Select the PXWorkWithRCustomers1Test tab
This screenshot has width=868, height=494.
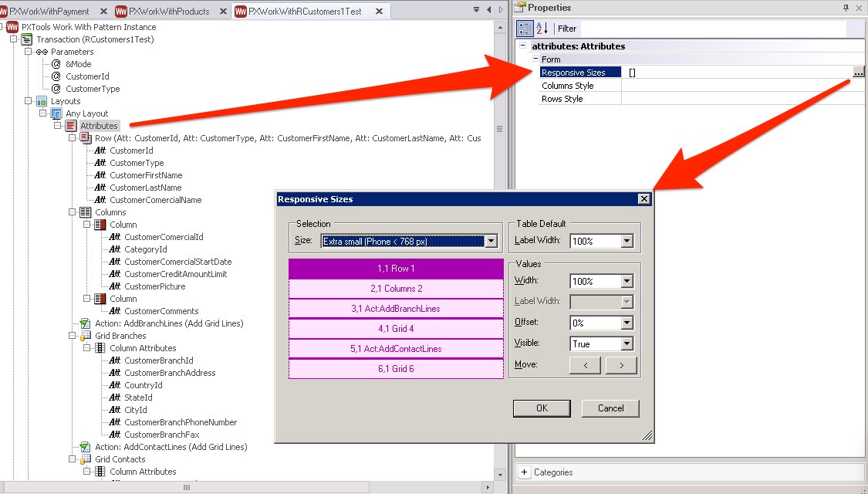click(305, 11)
